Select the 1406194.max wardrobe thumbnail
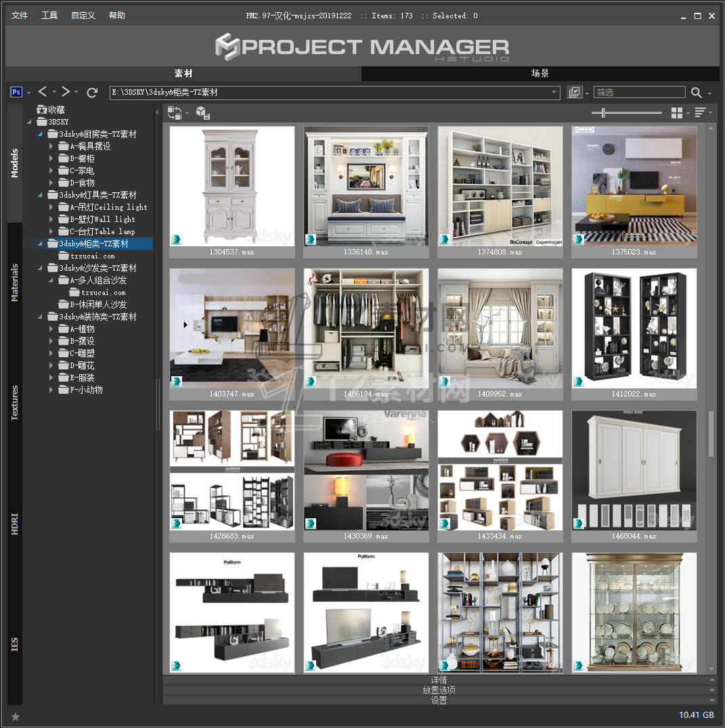The height and width of the screenshot is (728, 725). point(366,328)
